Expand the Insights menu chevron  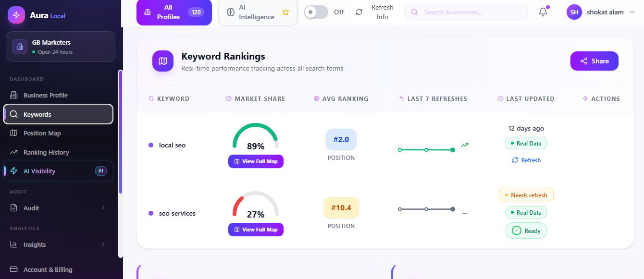click(x=103, y=244)
